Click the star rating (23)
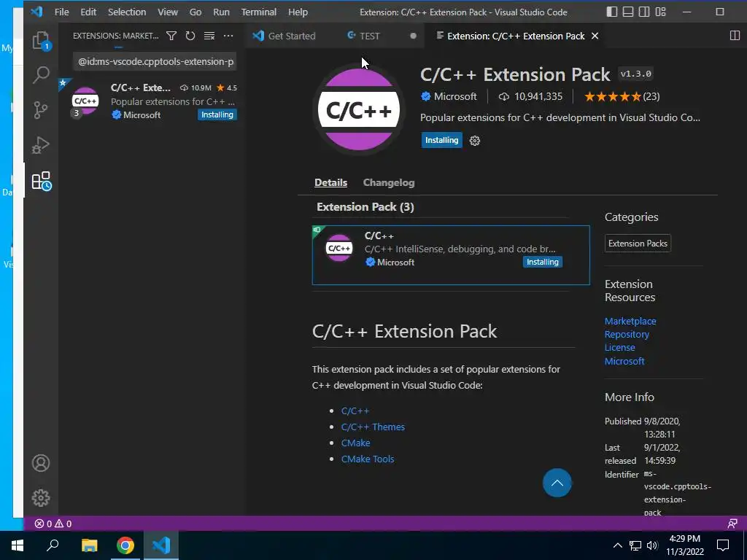The height and width of the screenshot is (560, 747). coord(622,97)
